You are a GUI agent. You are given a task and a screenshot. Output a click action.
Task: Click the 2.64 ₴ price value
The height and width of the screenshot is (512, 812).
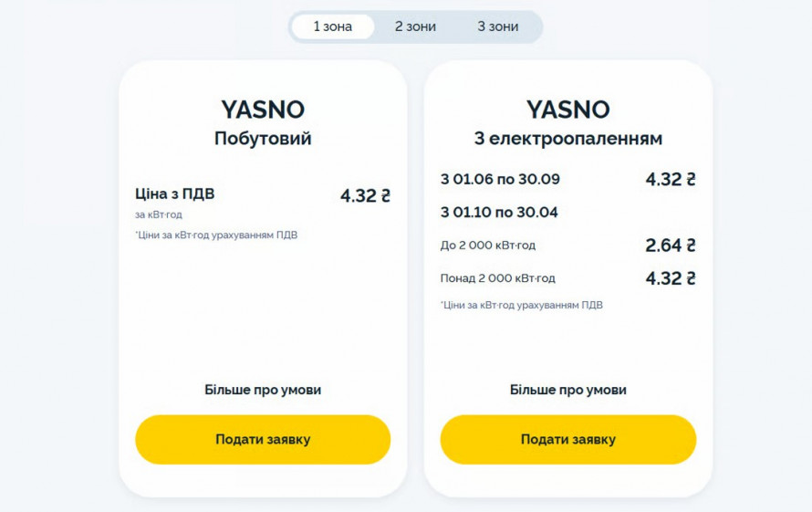pos(670,245)
